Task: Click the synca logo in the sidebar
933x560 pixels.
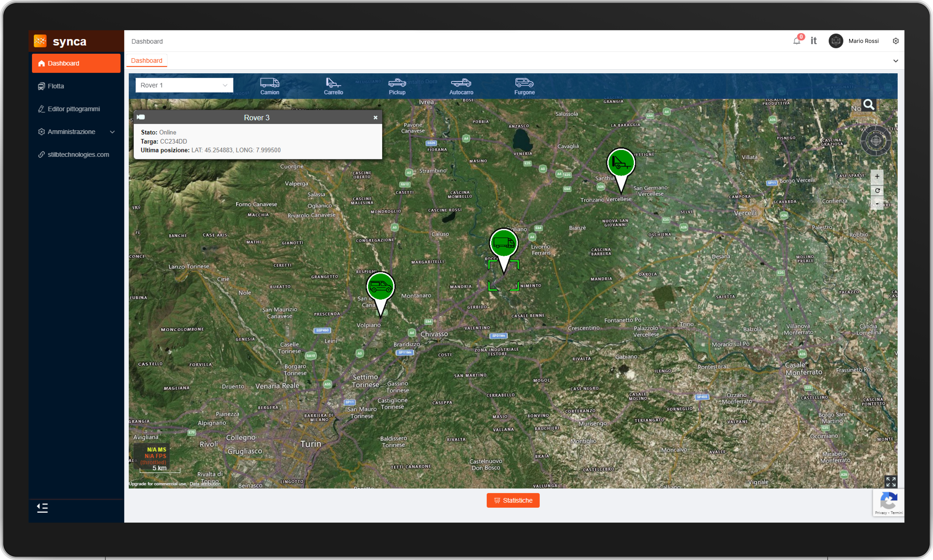Action: (60, 41)
